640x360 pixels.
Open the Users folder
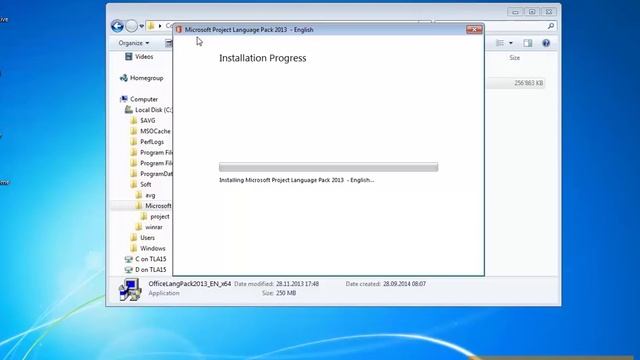(x=147, y=238)
